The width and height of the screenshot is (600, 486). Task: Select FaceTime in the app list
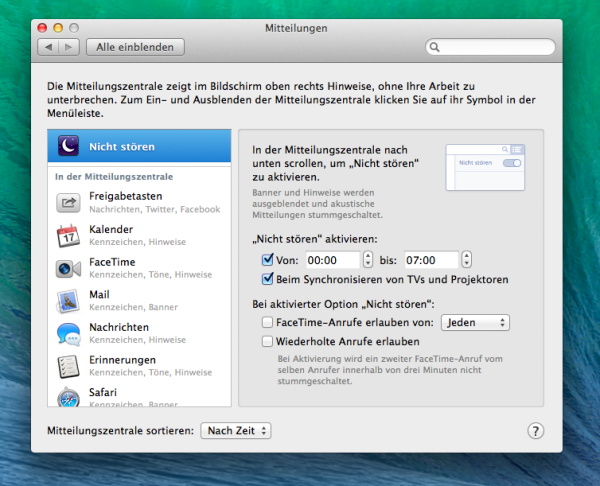(139, 268)
